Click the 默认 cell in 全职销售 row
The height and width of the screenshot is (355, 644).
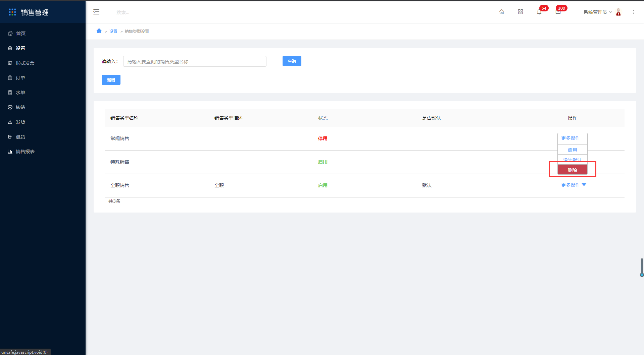tap(427, 185)
